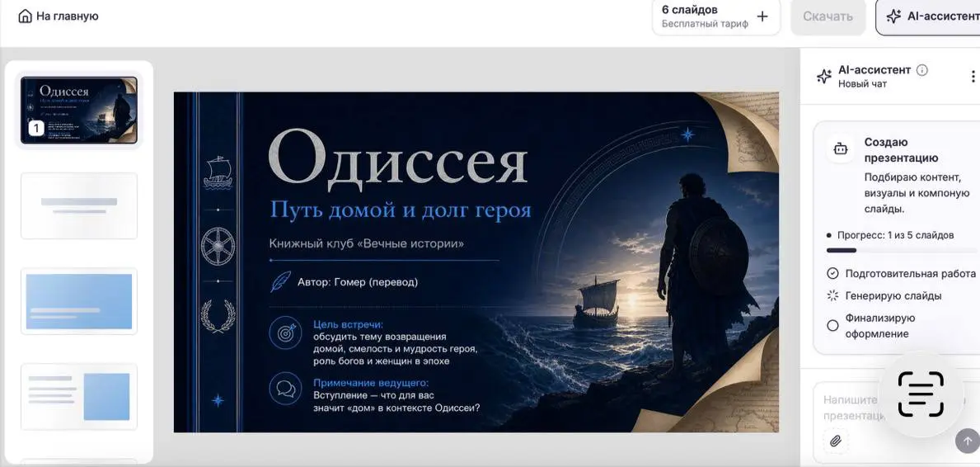Click the robot icon in 'Создаю презентацию' card
980x467 pixels.
point(840,149)
